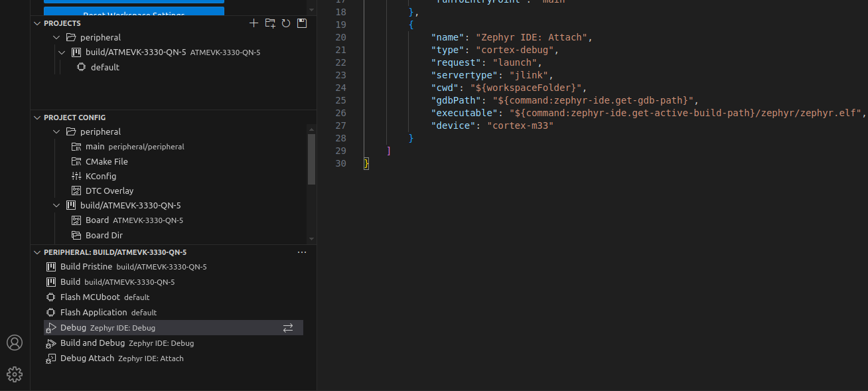Collapse the PROJECTS section header
Screen dimensions: 868x391
pos(37,23)
